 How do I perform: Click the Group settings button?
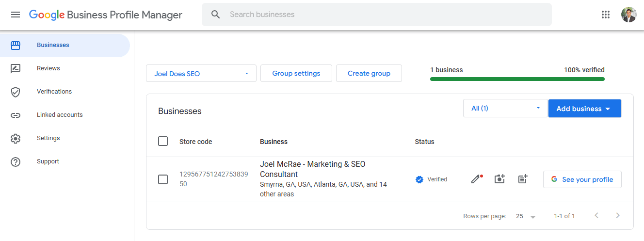tap(296, 73)
